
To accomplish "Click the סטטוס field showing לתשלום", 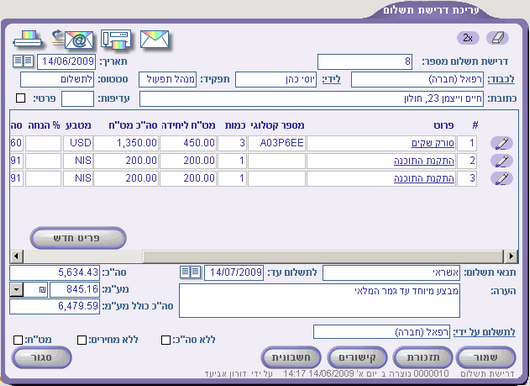I will (x=57, y=80).
